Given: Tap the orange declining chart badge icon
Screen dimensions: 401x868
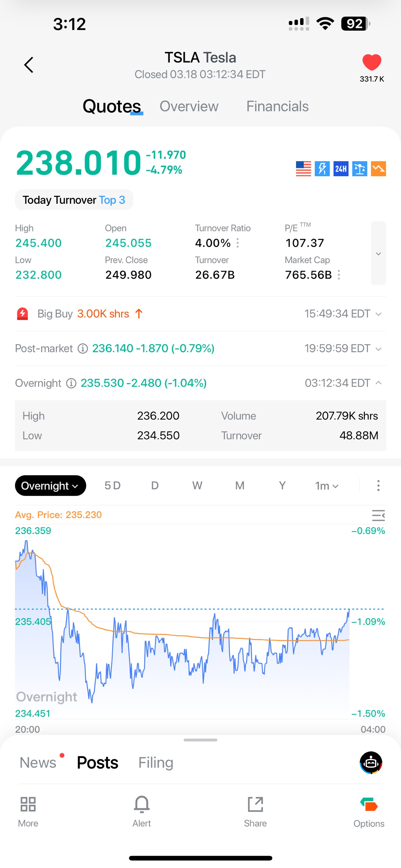Looking at the screenshot, I should tap(378, 168).
